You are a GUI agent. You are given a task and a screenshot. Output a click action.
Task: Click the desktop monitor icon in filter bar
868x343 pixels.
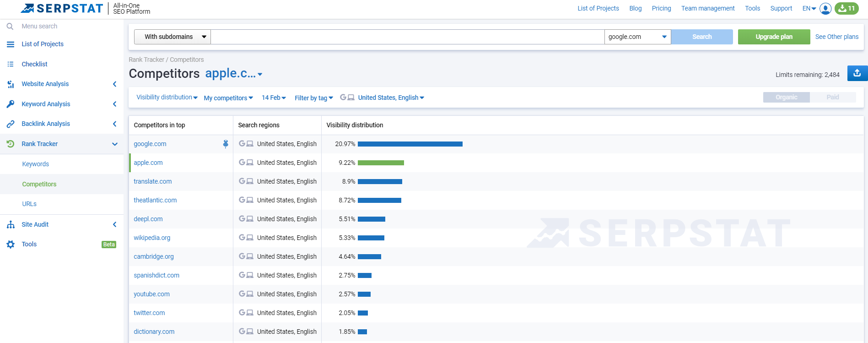click(351, 98)
